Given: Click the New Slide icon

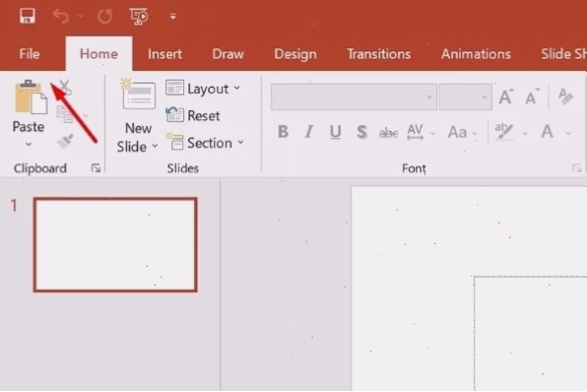Looking at the screenshot, I should click(x=137, y=95).
